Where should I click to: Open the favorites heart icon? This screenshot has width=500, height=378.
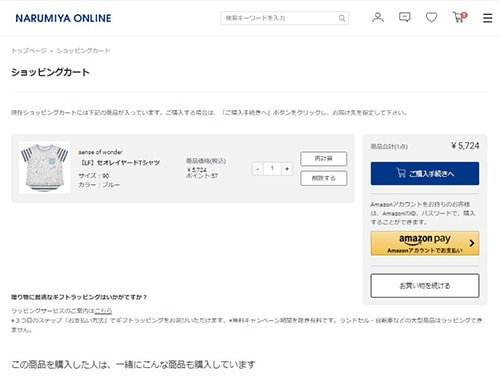431,17
